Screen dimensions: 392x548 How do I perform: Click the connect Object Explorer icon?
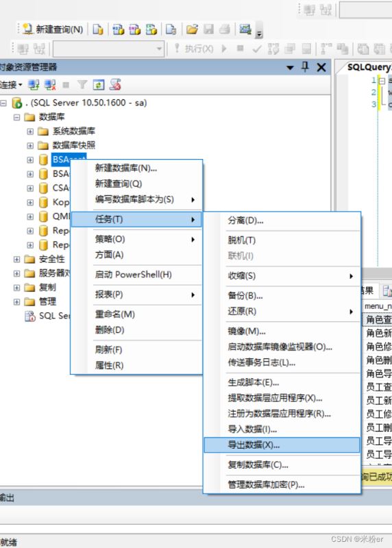click(34, 84)
